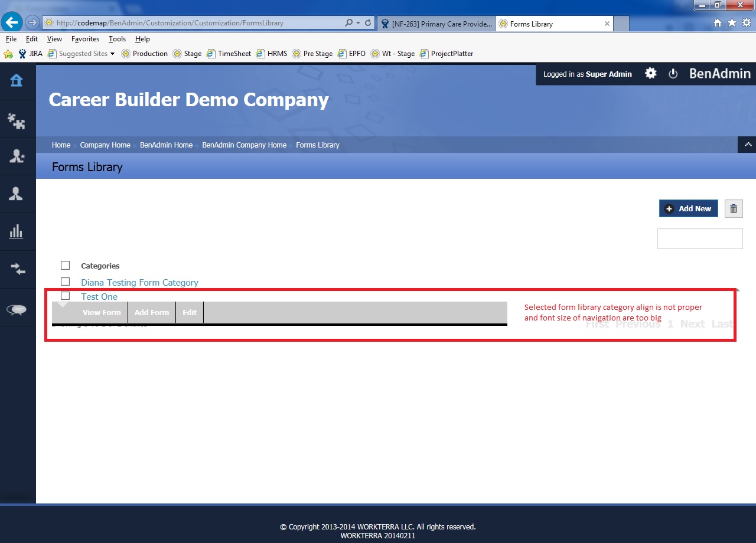
Task: Open the ProjectPlatter bookmark
Action: [447, 54]
